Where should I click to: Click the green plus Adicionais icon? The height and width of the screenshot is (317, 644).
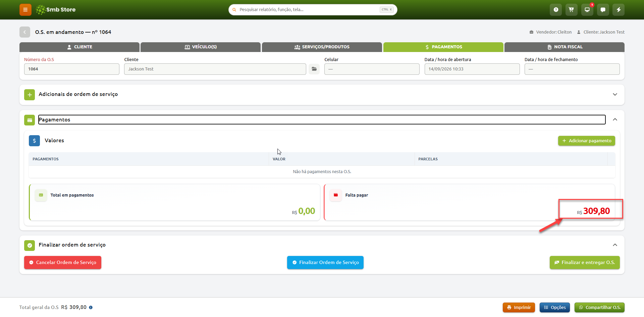pos(30,95)
